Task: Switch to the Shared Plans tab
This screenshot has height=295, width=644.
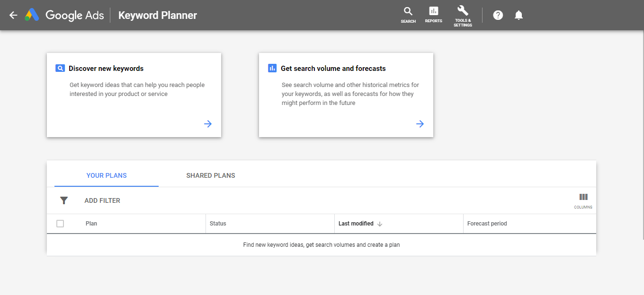Action: 211,175
